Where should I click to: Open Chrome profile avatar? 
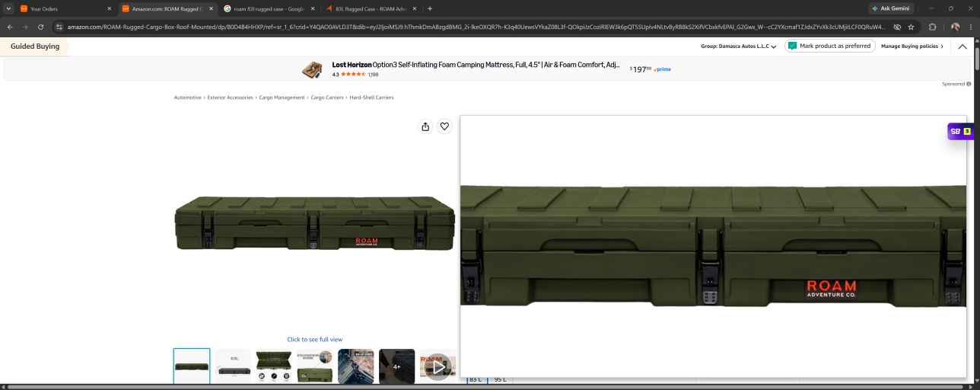pyautogui.click(x=955, y=27)
